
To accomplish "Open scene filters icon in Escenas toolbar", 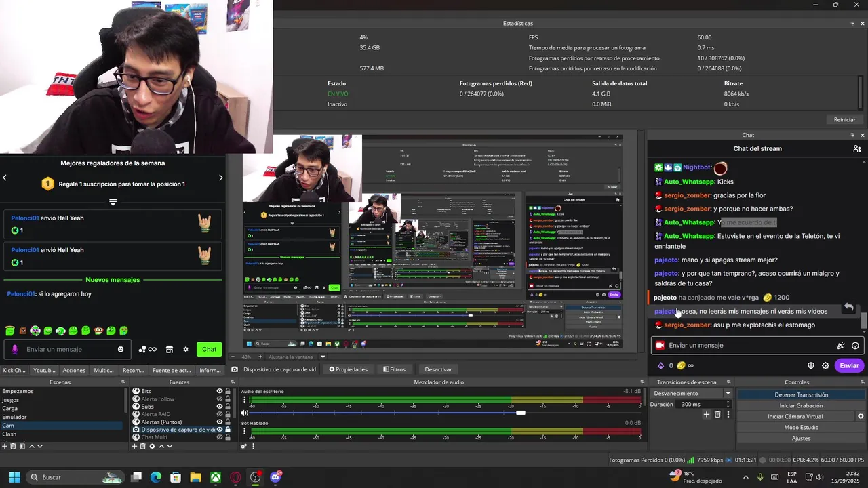I will pos(22,446).
